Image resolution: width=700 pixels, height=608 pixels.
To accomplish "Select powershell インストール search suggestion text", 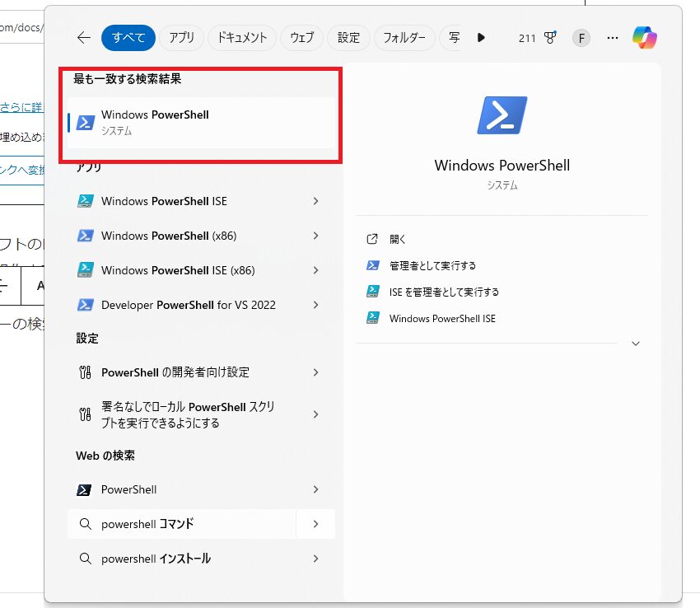I will pos(156,559).
